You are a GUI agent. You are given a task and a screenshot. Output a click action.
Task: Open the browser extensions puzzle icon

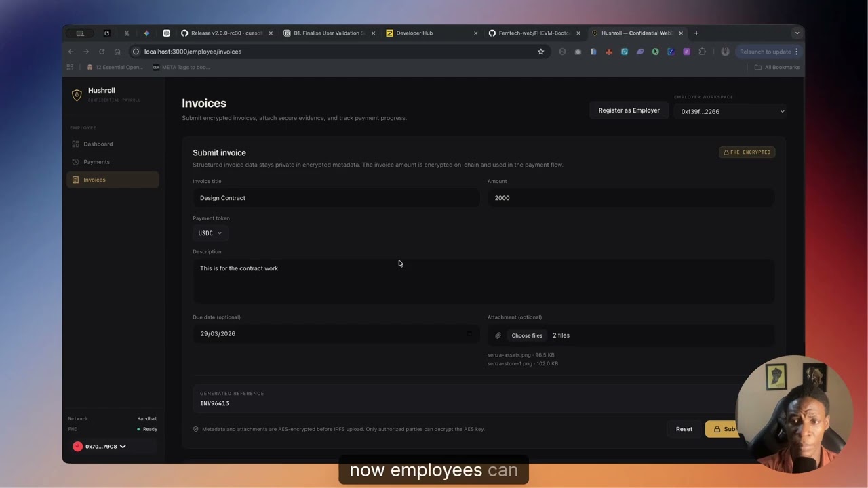pyautogui.click(x=702, y=52)
